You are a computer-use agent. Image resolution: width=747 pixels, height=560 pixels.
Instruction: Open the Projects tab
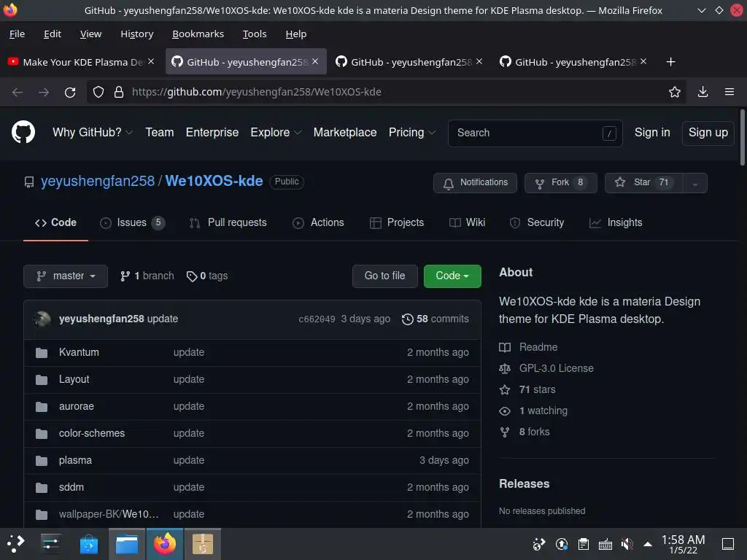click(396, 223)
